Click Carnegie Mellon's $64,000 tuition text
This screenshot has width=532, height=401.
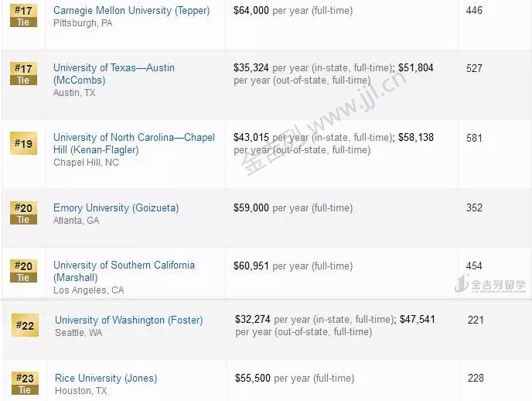point(251,11)
